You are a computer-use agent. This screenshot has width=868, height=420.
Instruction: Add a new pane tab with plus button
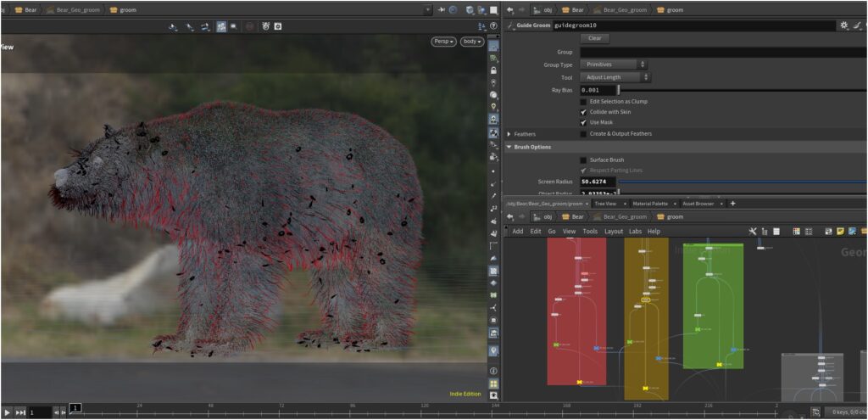pyautogui.click(x=733, y=204)
